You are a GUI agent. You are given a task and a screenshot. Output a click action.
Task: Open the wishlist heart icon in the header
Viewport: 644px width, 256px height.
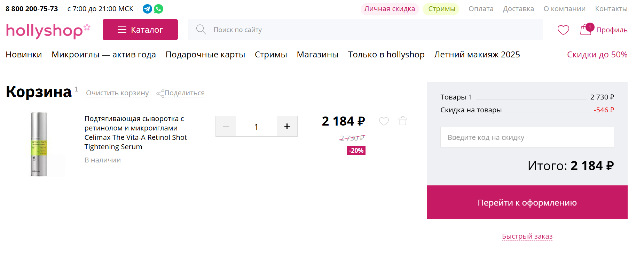563,30
